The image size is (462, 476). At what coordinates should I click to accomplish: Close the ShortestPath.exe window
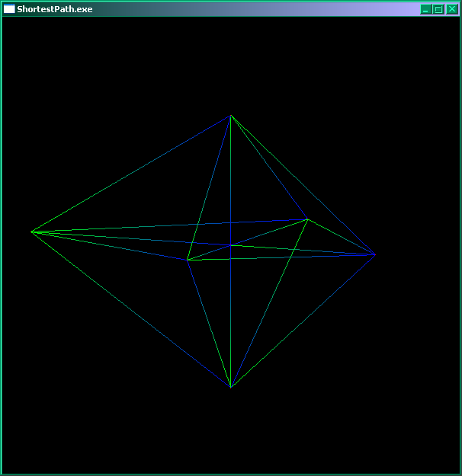coord(451,9)
